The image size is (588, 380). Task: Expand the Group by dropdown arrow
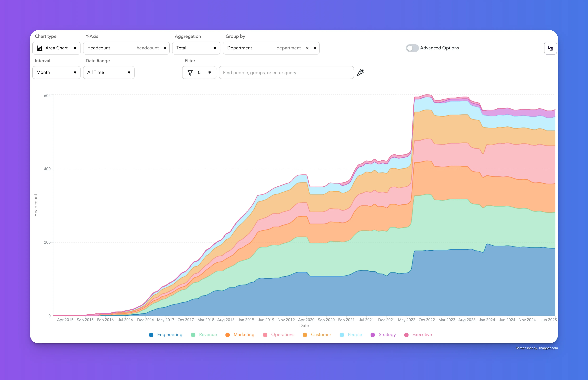[315, 48]
